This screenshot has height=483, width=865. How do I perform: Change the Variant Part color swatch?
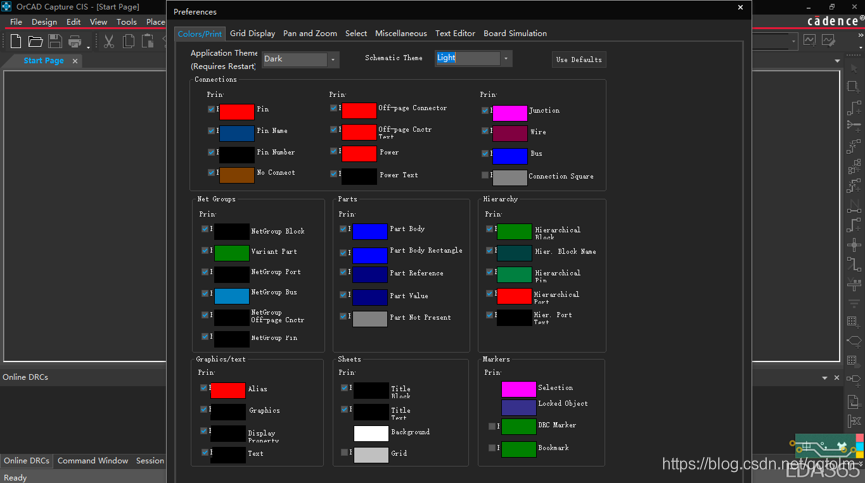pos(232,253)
